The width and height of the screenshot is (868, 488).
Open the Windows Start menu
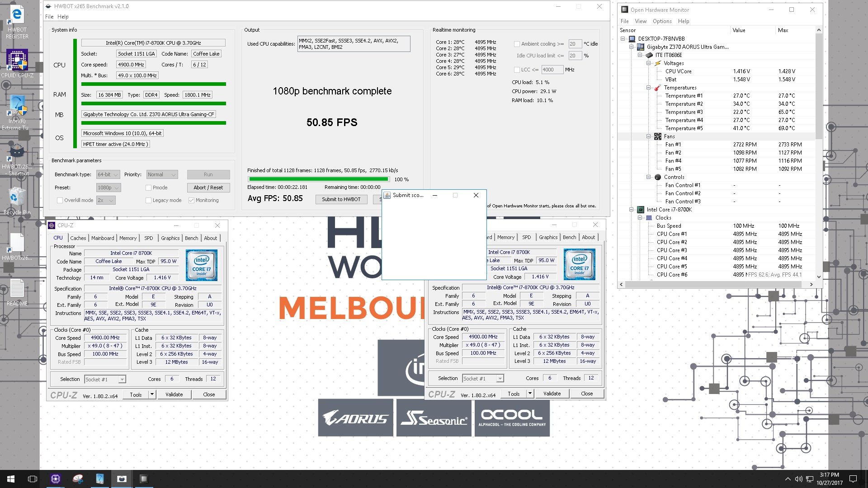11,479
